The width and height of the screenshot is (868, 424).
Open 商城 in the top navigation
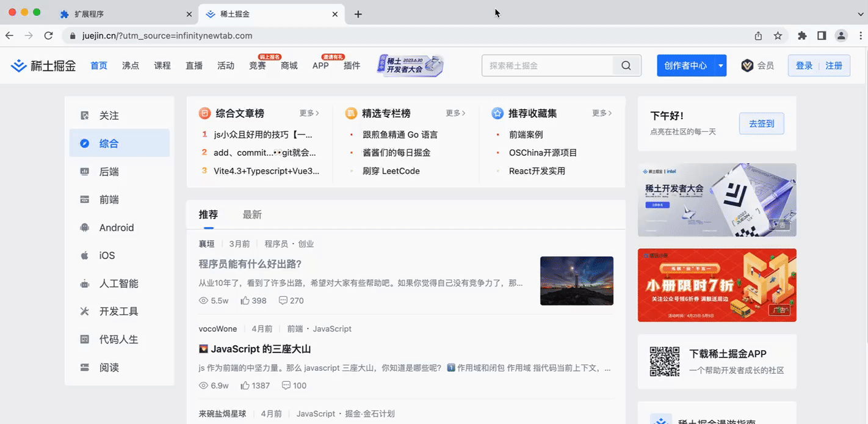pyautogui.click(x=289, y=65)
